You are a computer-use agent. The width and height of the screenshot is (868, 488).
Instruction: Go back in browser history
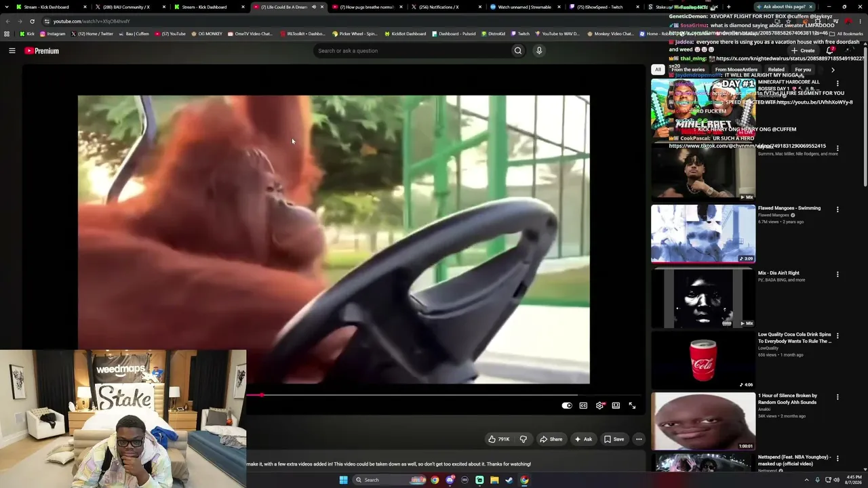(x=7, y=21)
